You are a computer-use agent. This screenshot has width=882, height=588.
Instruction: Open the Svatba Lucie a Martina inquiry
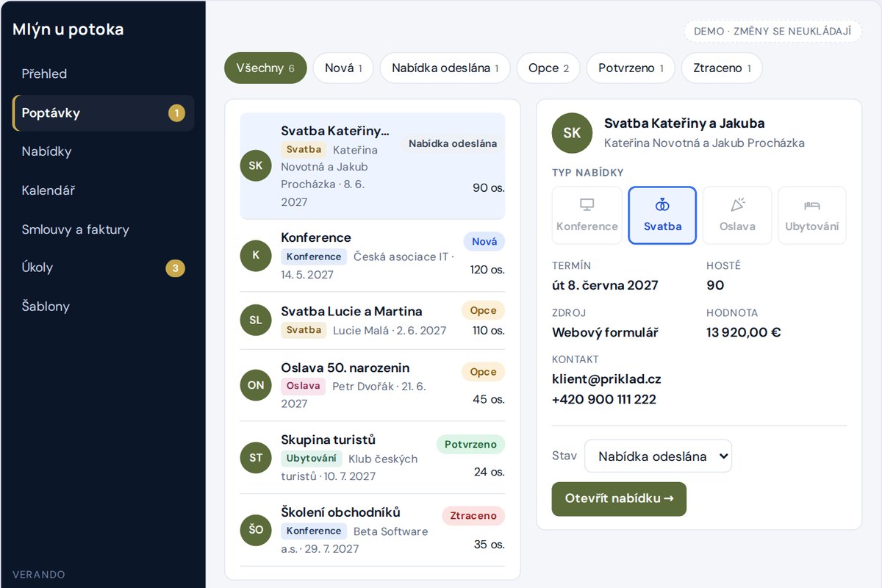(x=373, y=320)
